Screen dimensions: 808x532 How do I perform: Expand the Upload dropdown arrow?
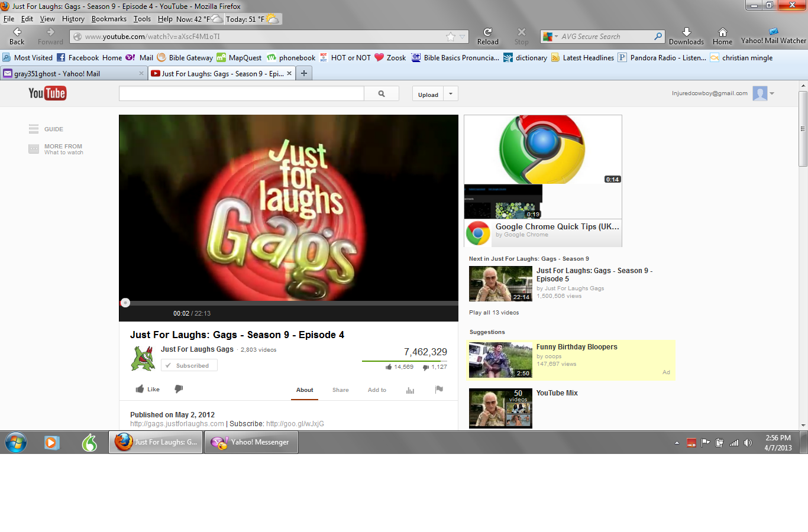click(451, 93)
